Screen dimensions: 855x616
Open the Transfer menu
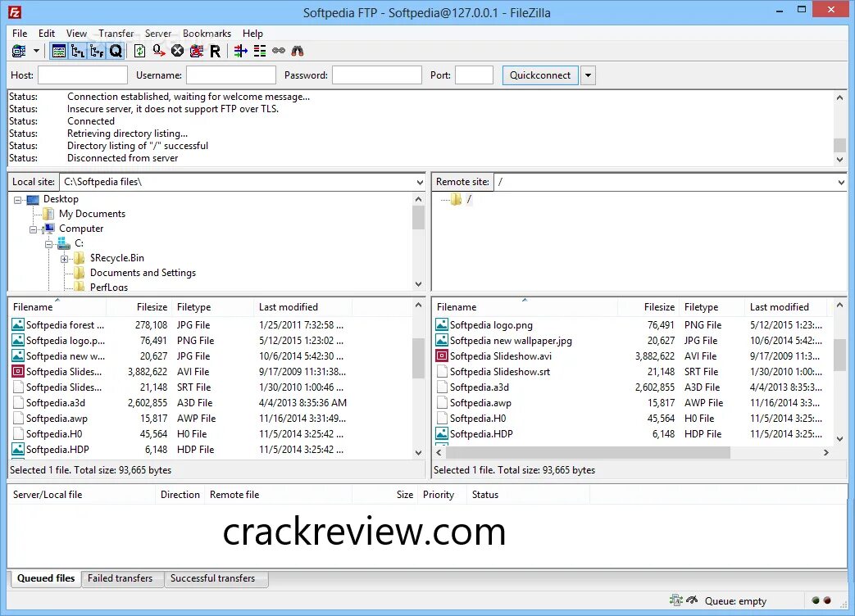pyautogui.click(x=116, y=34)
